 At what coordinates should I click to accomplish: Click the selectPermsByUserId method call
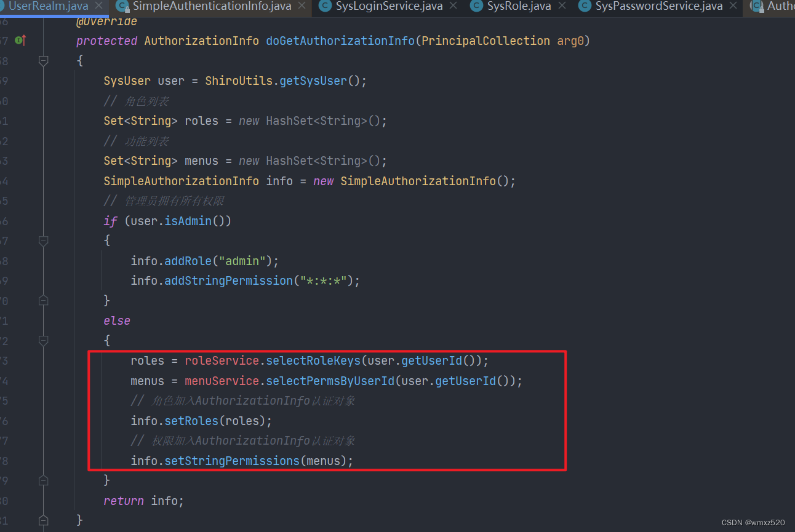click(330, 381)
